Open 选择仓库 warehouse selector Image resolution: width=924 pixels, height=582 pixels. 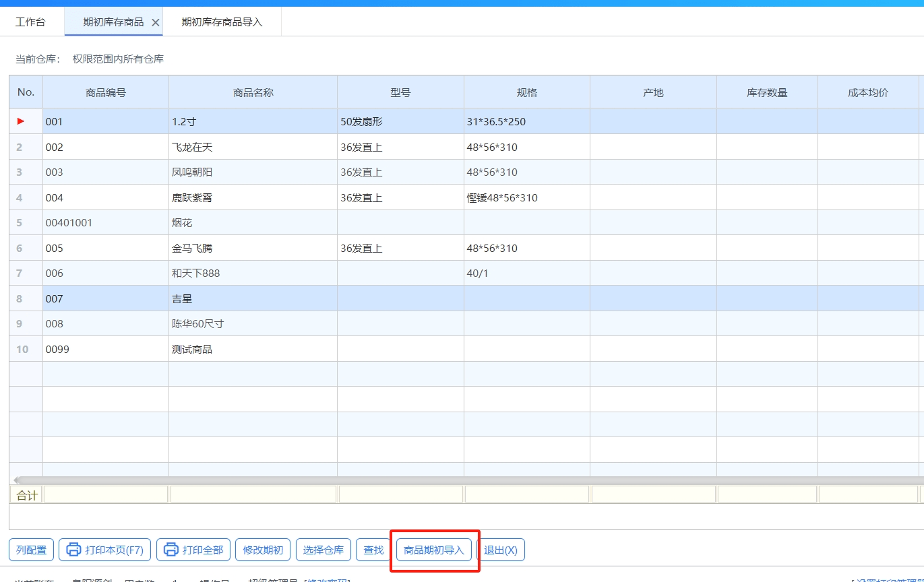point(324,550)
